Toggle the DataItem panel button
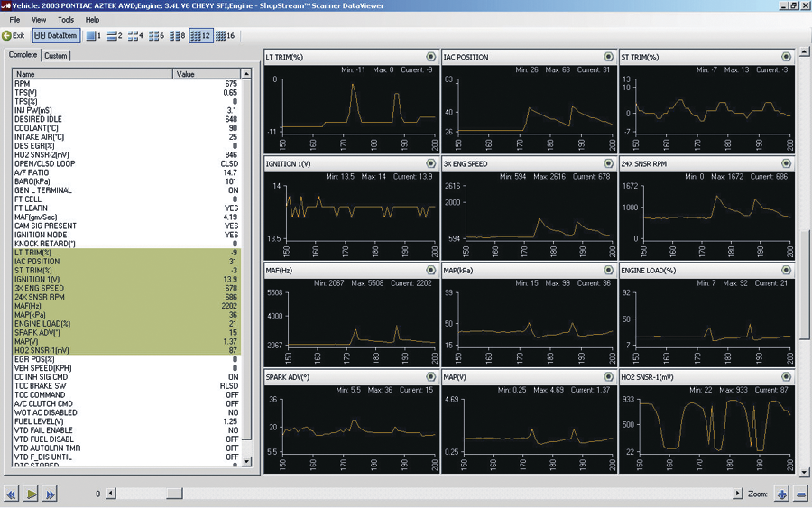Viewport: 812px width, 508px height. click(x=56, y=36)
